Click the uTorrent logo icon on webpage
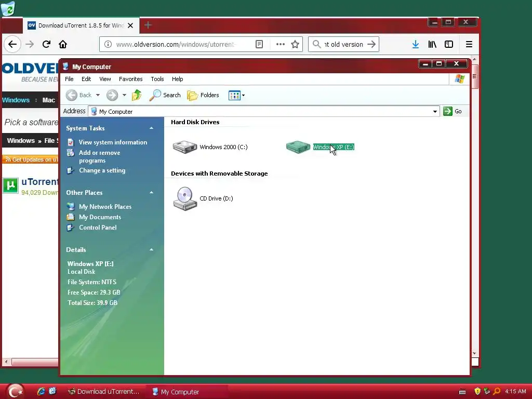The height and width of the screenshot is (399, 532). tap(10, 185)
